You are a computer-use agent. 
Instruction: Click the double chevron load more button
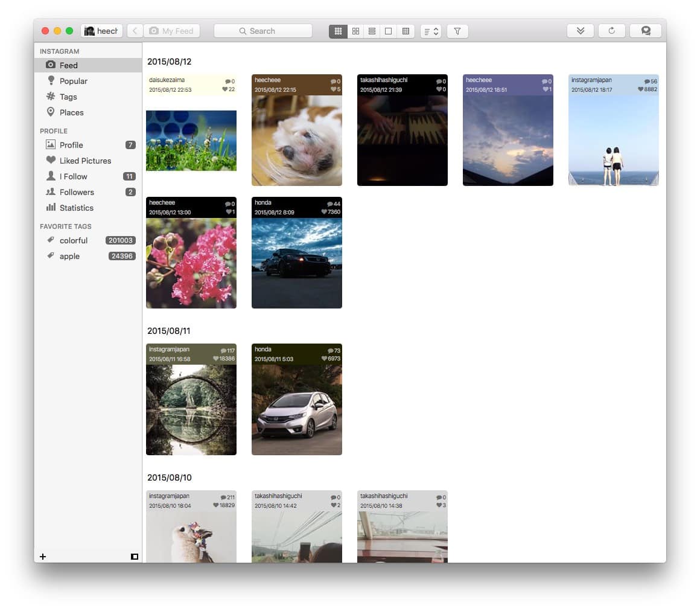point(580,31)
